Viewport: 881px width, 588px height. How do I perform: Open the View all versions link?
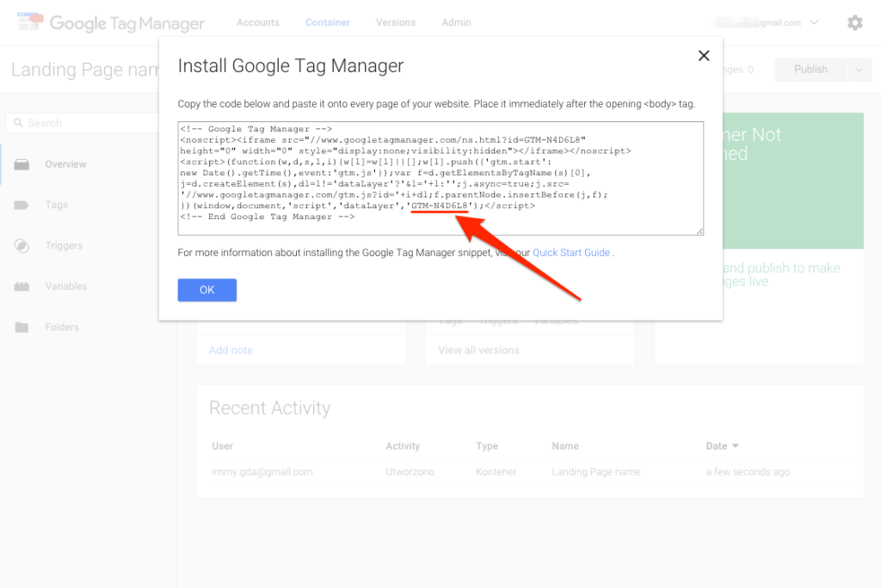(x=478, y=351)
